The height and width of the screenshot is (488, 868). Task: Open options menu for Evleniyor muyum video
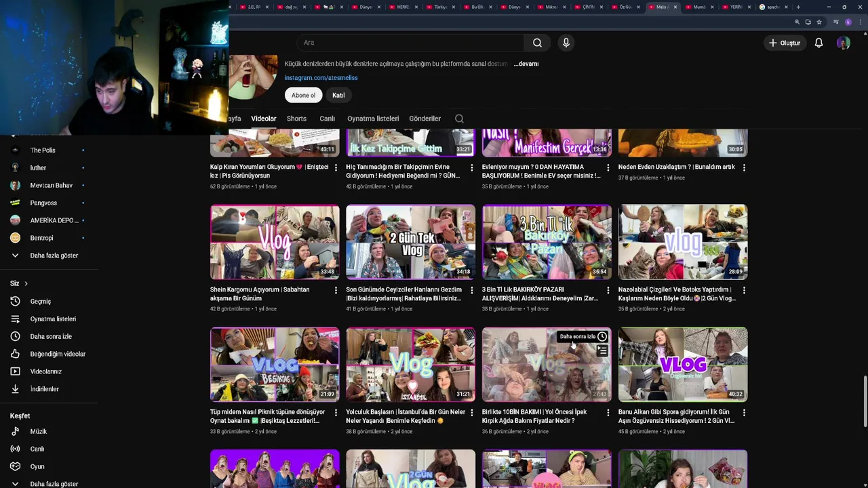[x=608, y=167]
